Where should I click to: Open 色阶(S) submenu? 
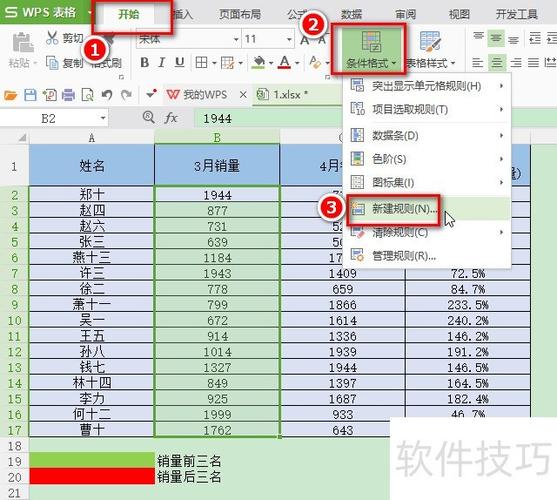click(x=427, y=159)
